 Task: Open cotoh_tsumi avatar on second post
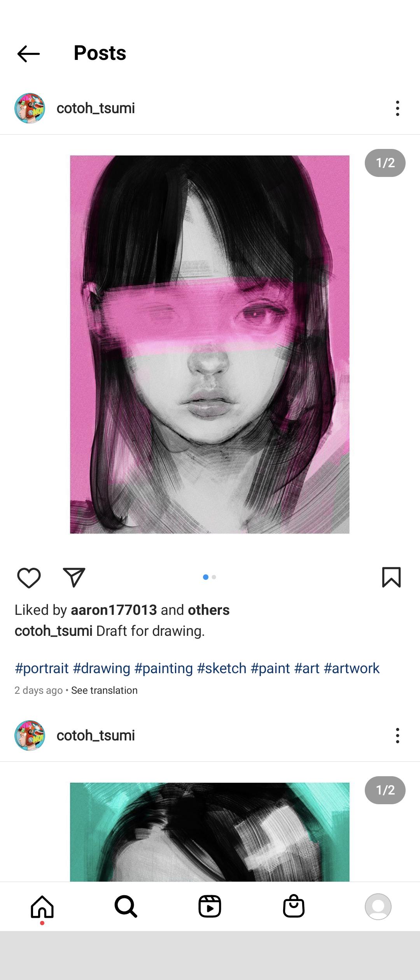(30, 736)
